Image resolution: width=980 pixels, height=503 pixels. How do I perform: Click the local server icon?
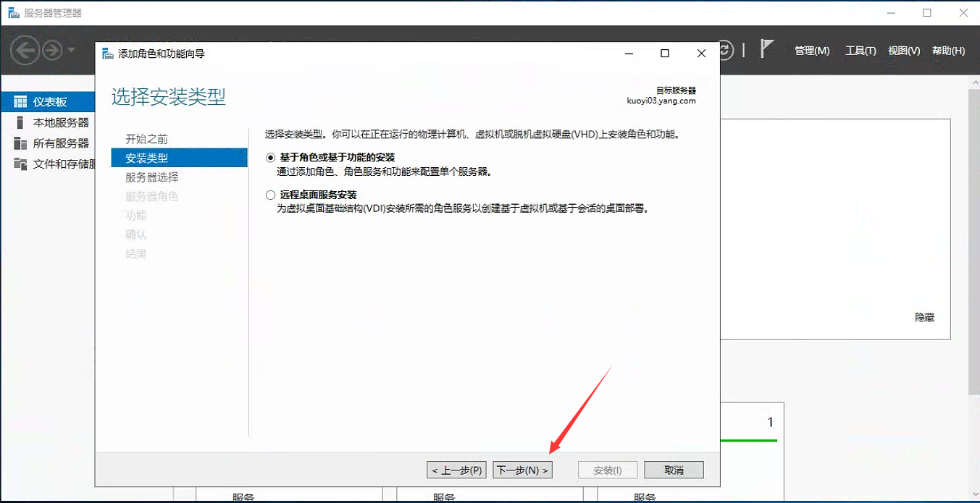tap(20, 122)
